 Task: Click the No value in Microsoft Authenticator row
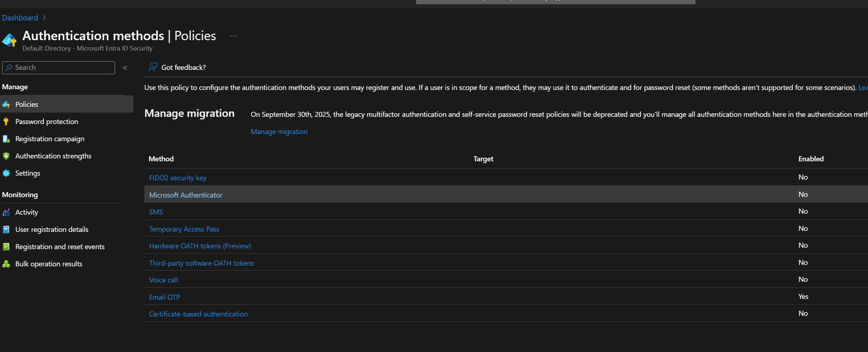pos(803,194)
